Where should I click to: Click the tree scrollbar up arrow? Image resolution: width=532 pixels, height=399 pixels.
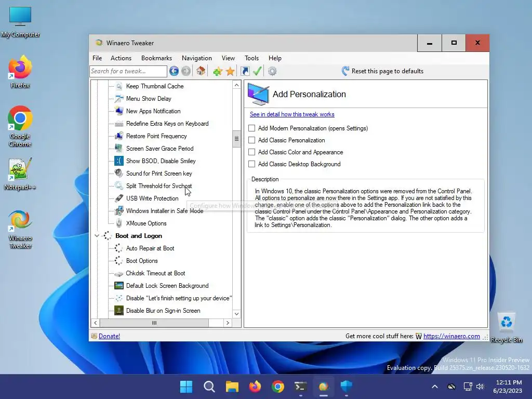236,85
